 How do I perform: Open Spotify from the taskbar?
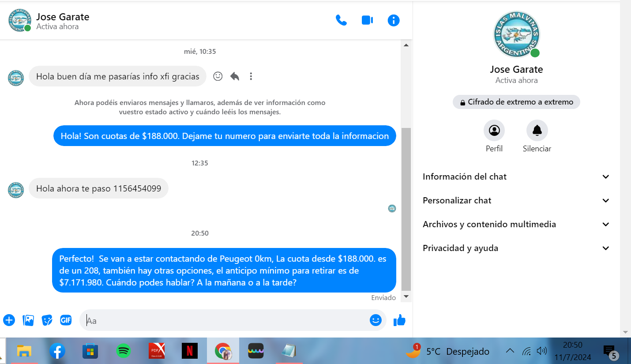(x=124, y=351)
